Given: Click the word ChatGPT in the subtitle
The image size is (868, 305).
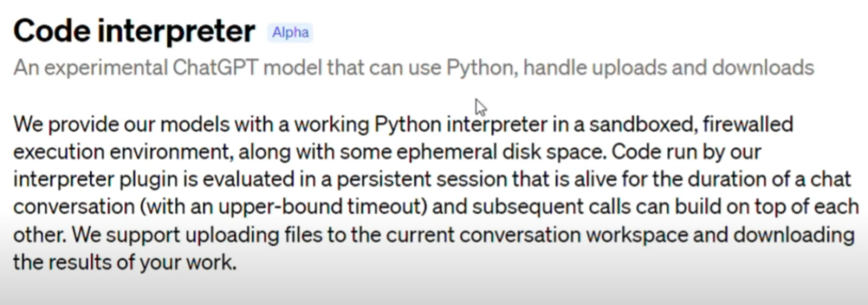Looking at the screenshot, I should [215, 68].
